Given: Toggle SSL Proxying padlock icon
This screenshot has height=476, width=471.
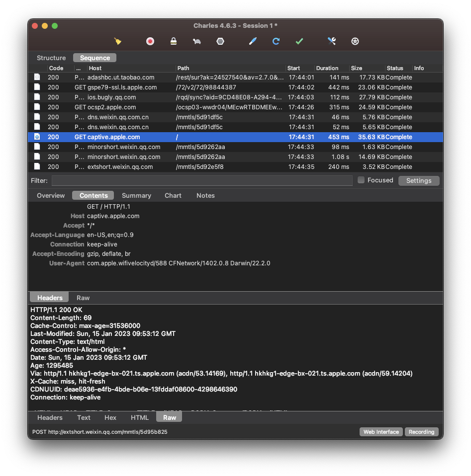Looking at the screenshot, I should [173, 41].
